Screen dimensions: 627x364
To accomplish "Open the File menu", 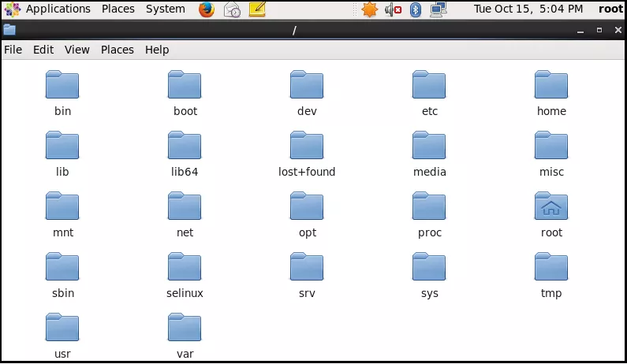I will coord(13,50).
